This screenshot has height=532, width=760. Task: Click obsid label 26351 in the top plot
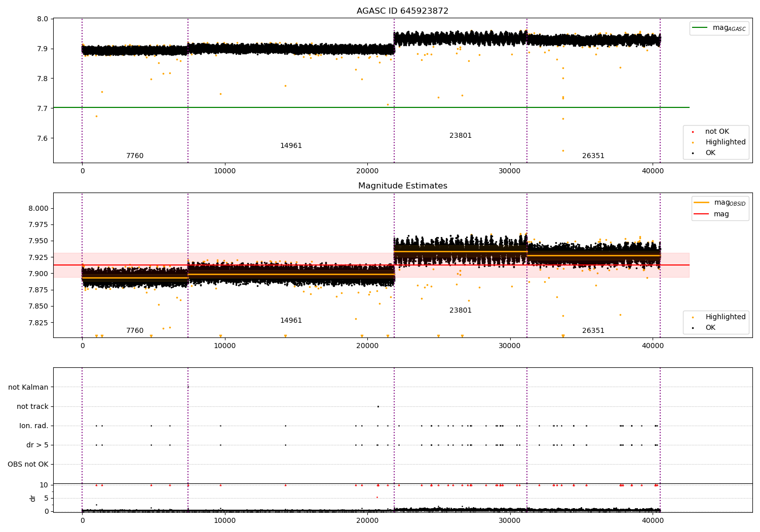click(x=593, y=156)
